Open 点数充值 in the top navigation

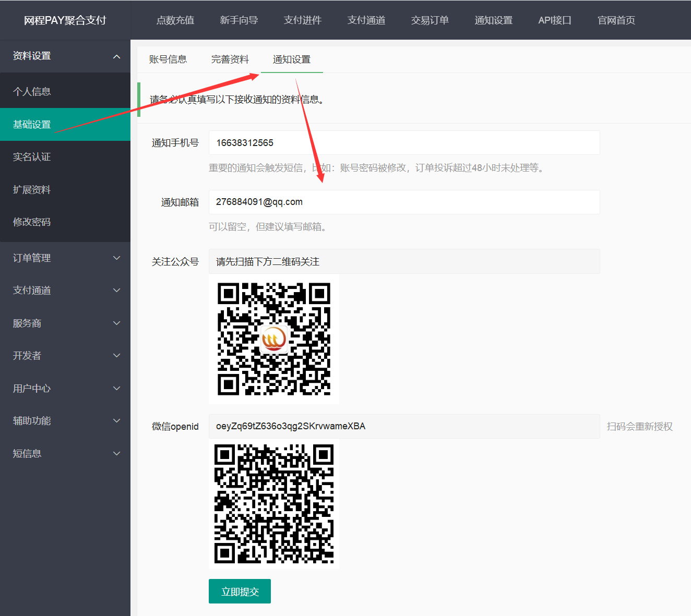tap(175, 20)
